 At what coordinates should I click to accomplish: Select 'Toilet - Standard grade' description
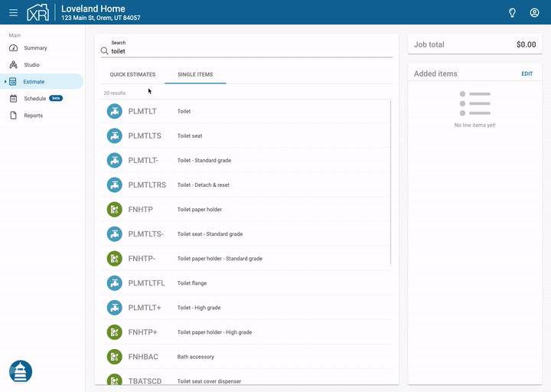(204, 160)
